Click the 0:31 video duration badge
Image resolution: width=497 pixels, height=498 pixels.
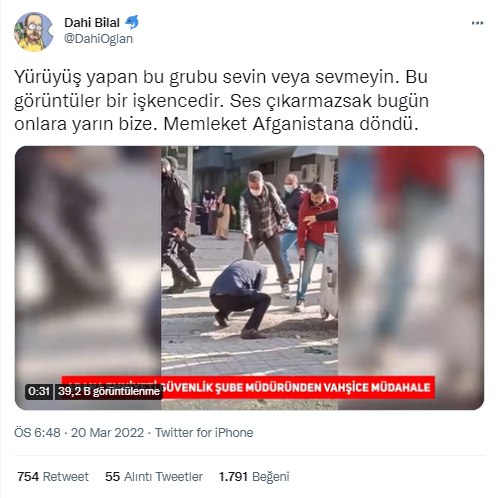[x=39, y=391]
